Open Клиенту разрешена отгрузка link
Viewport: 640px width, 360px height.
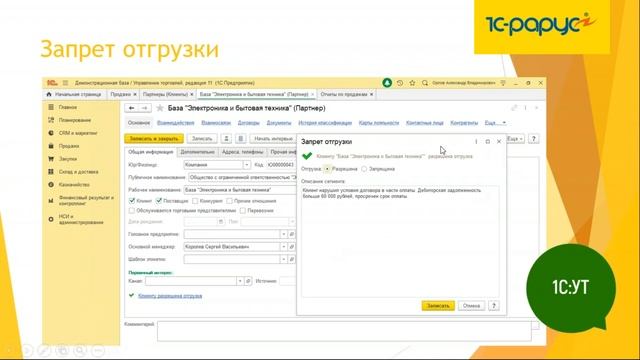[170, 296]
